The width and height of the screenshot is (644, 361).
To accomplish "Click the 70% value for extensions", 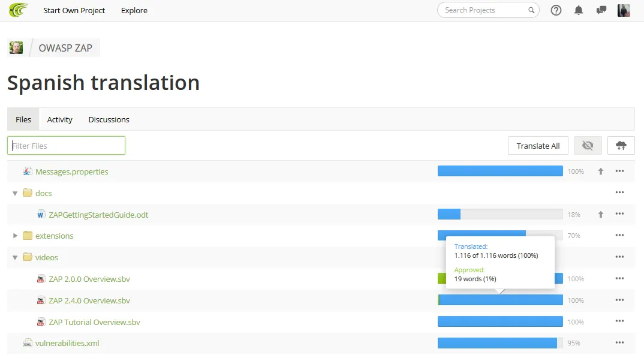I will pyautogui.click(x=574, y=235).
